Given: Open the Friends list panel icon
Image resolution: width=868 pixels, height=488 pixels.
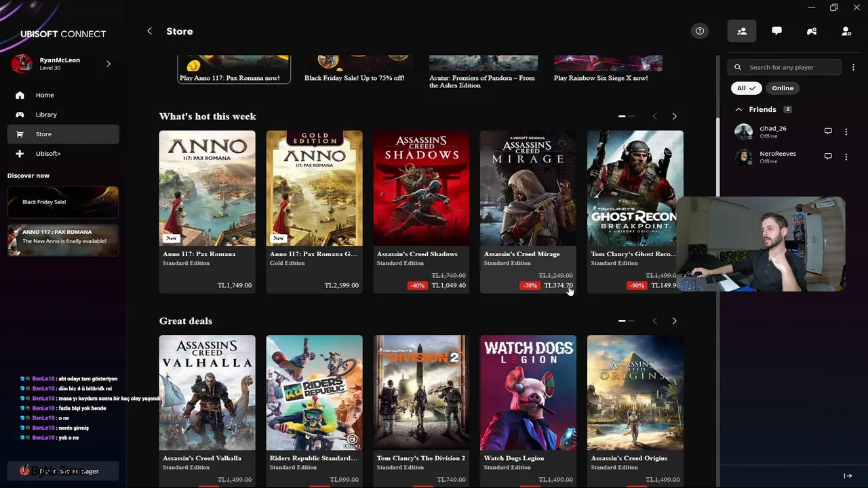Looking at the screenshot, I should tap(742, 31).
